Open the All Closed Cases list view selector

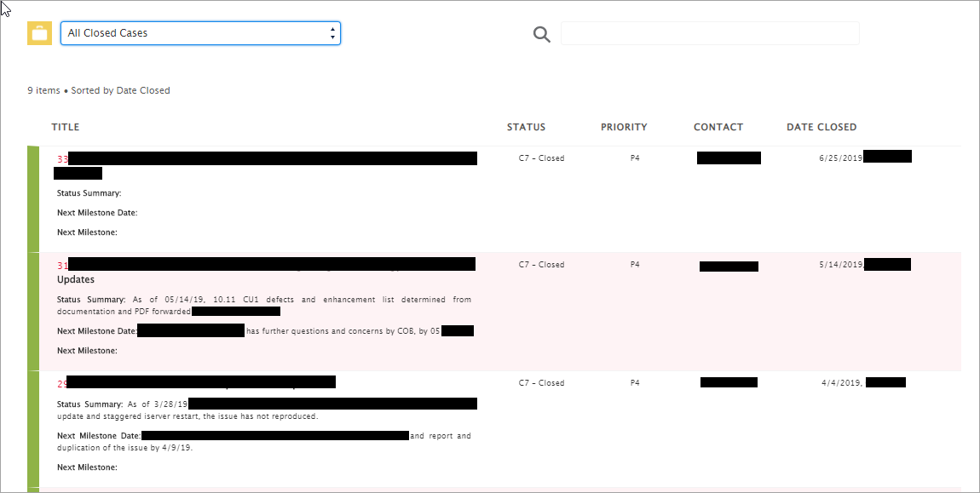click(x=200, y=33)
